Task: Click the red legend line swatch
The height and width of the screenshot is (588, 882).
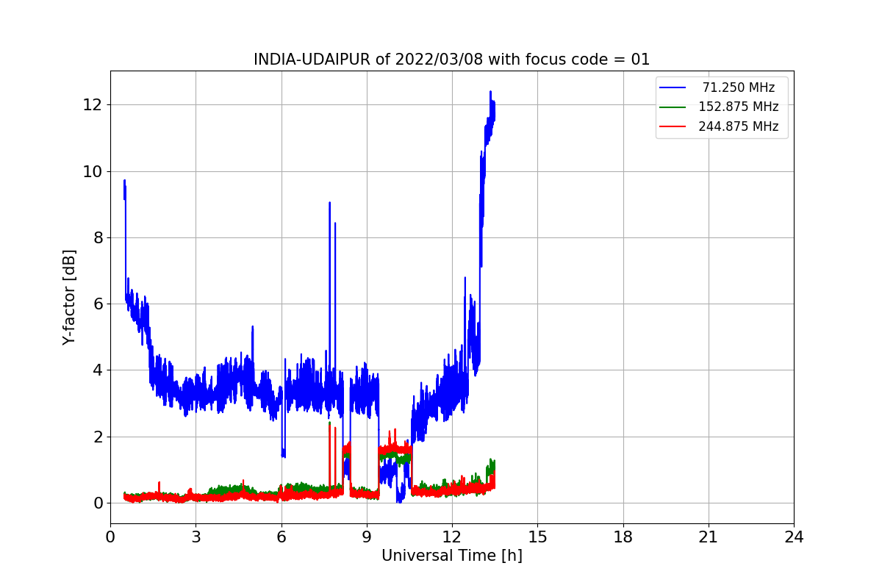Action: pyautogui.click(x=673, y=126)
